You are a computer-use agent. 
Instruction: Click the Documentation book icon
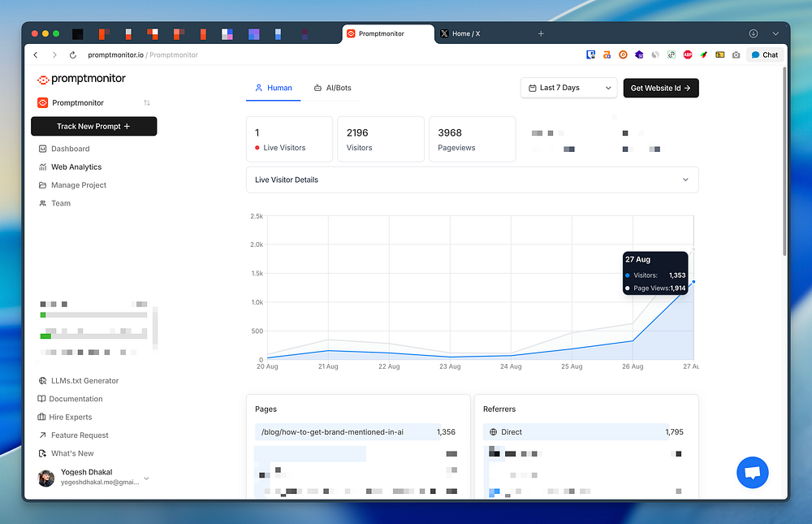point(41,399)
